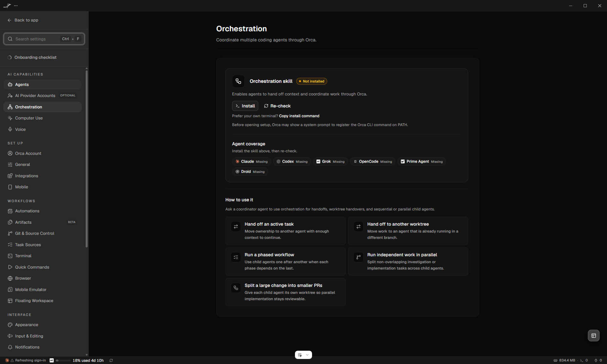
Task: Select the Run independent work in parallel card
Action: point(408,261)
